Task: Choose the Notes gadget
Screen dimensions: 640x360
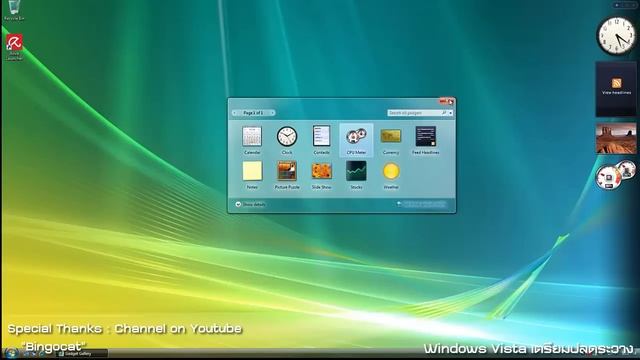Action: (x=252, y=175)
